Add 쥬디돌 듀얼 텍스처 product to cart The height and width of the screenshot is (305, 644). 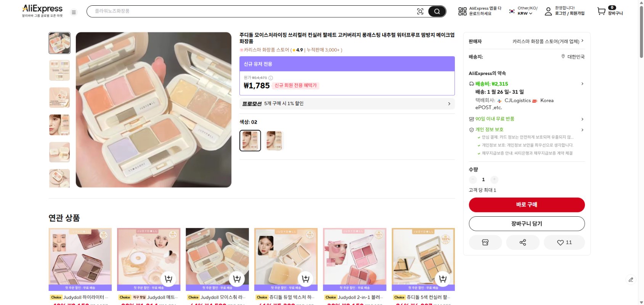[x=305, y=279]
